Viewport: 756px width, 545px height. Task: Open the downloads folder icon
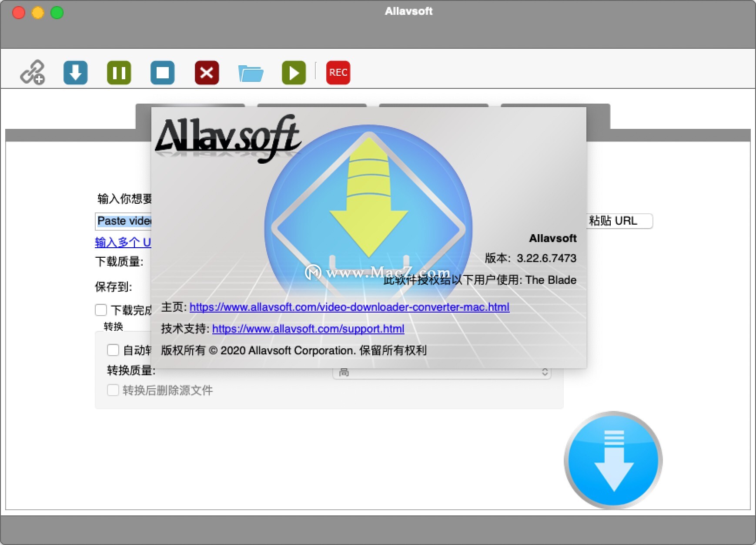[x=251, y=73]
